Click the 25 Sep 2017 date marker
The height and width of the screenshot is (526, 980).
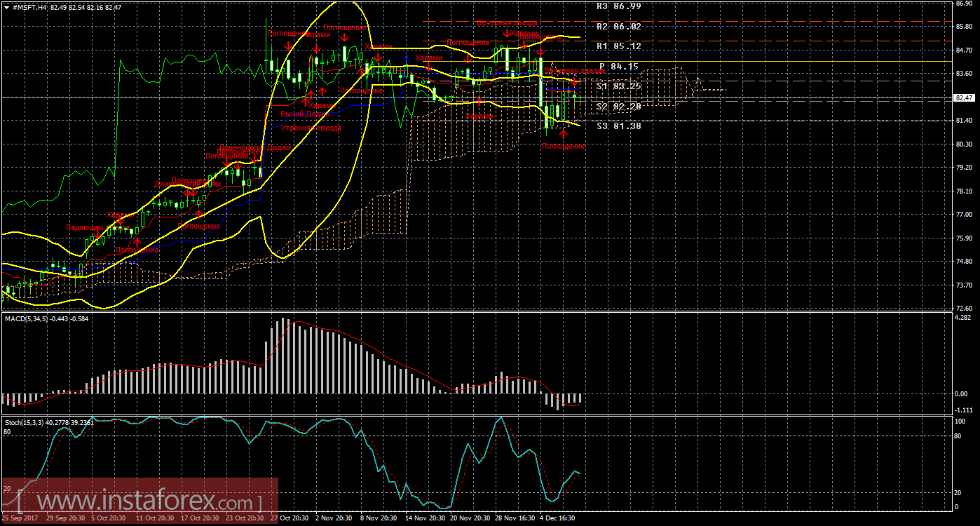[20, 518]
